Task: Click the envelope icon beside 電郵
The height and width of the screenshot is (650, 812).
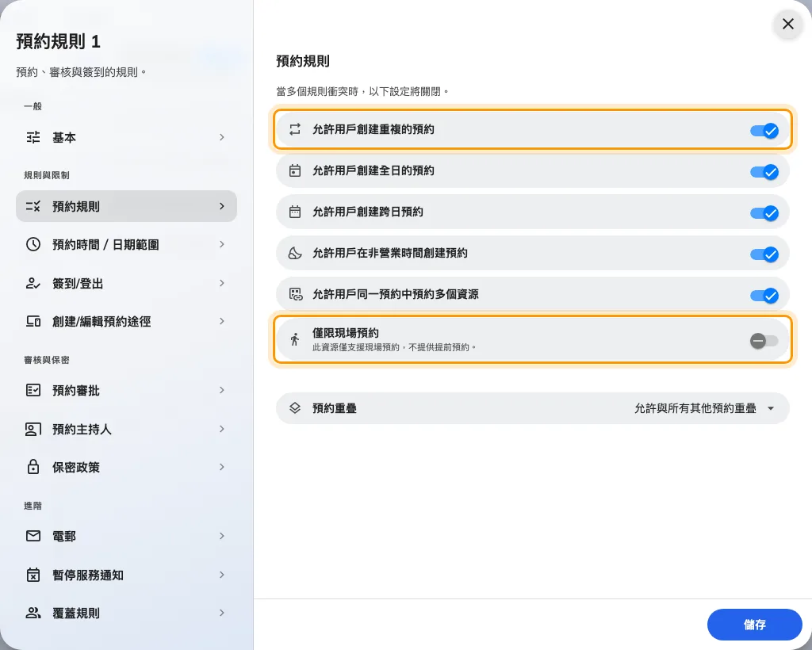Action: pyautogui.click(x=33, y=536)
